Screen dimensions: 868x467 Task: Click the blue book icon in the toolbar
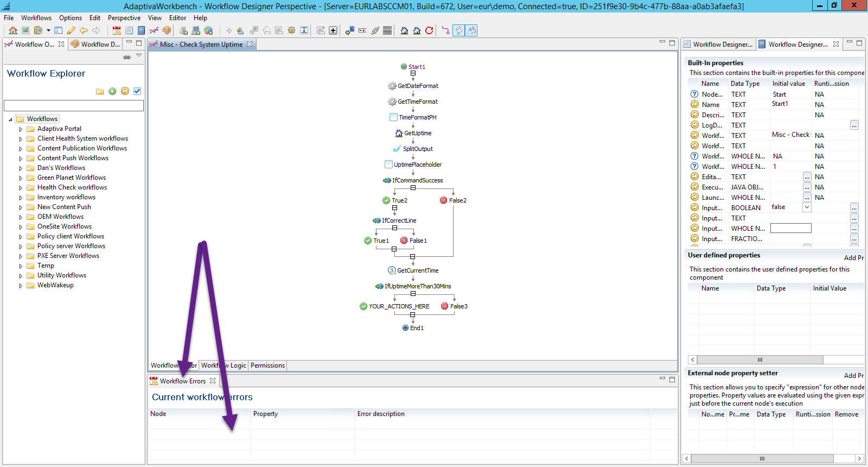pyautogui.click(x=141, y=30)
